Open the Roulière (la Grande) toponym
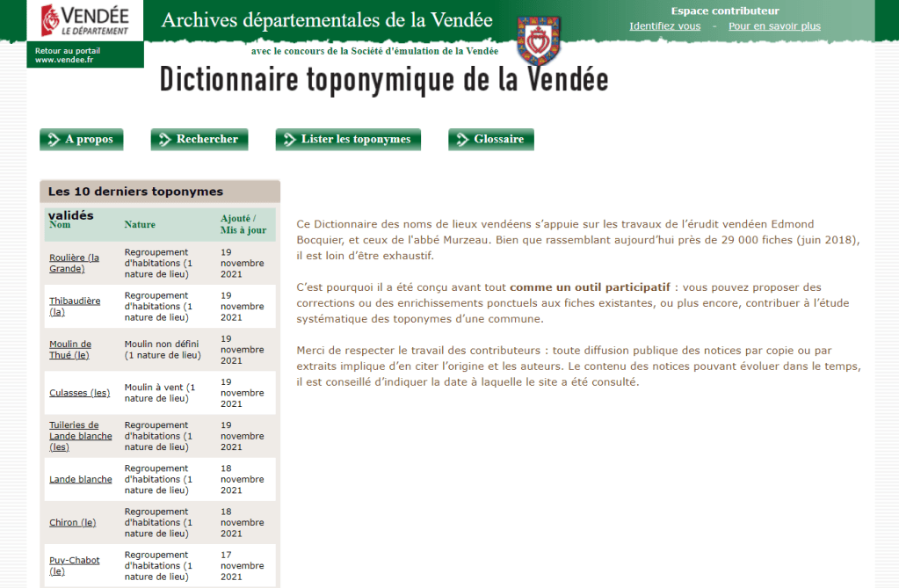The image size is (899, 588). (x=74, y=263)
